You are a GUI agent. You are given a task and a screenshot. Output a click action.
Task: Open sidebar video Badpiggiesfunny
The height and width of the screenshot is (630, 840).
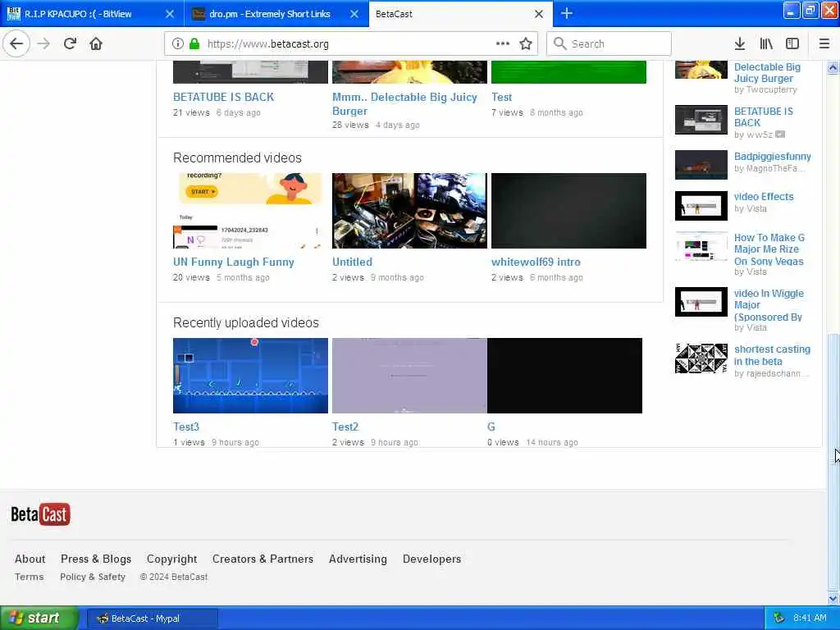click(x=772, y=157)
